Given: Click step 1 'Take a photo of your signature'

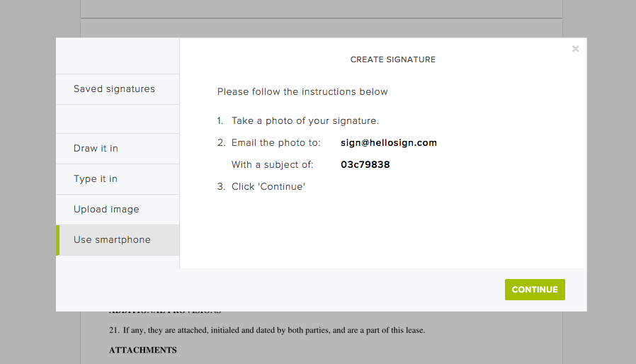Looking at the screenshot, I should (x=305, y=121).
